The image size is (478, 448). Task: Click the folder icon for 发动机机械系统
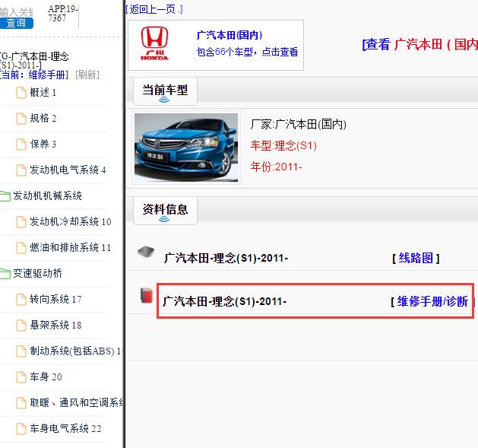tap(5, 196)
